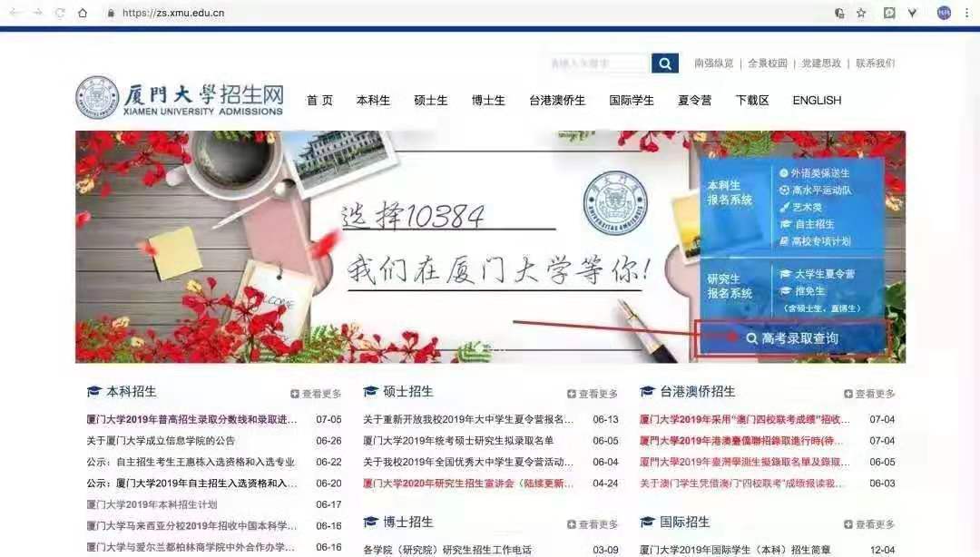Click the blue search magnifier button
This screenshot has width=980, height=557.
click(665, 64)
